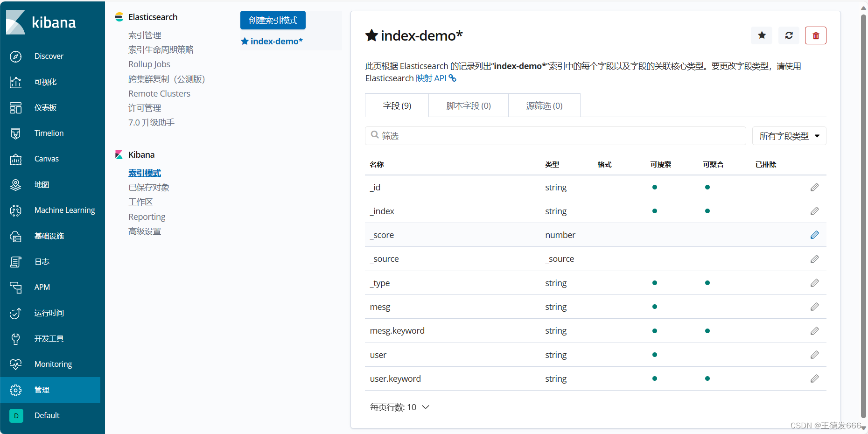Open the 所有字段类型 dropdown
Viewport: 868px width, 434px height.
click(789, 136)
